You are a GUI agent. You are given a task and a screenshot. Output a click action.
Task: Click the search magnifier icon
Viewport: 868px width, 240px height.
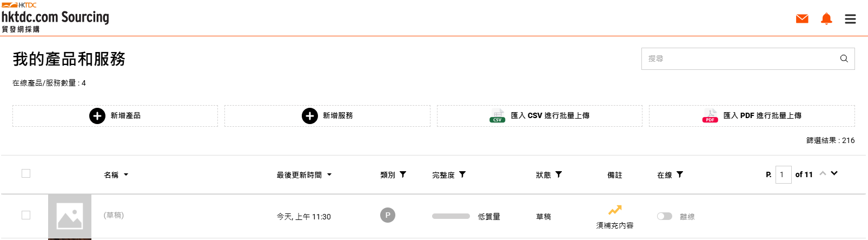coord(844,59)
